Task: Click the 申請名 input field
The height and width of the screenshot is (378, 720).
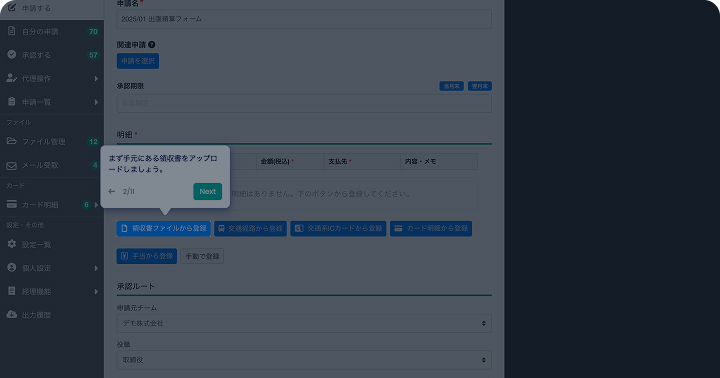Action: [304, 19]
